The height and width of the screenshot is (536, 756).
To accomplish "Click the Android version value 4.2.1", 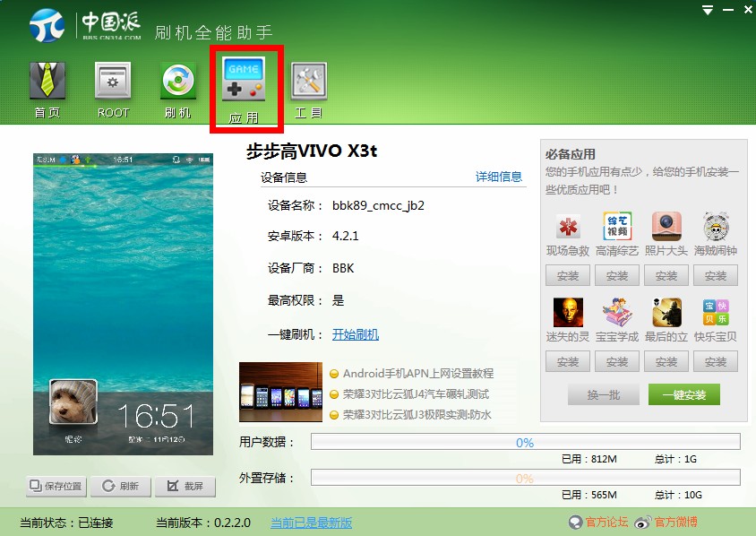I will coord(345,236).
